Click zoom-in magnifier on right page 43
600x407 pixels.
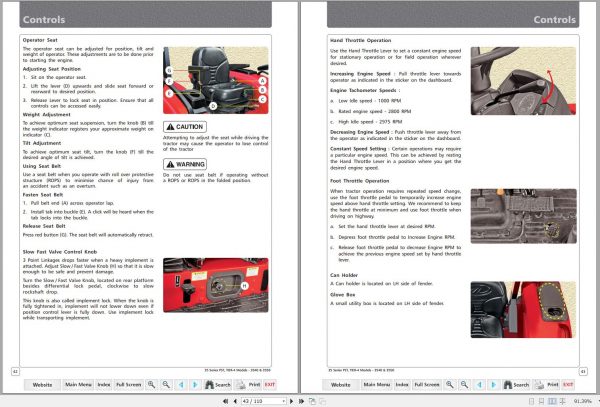450,384
